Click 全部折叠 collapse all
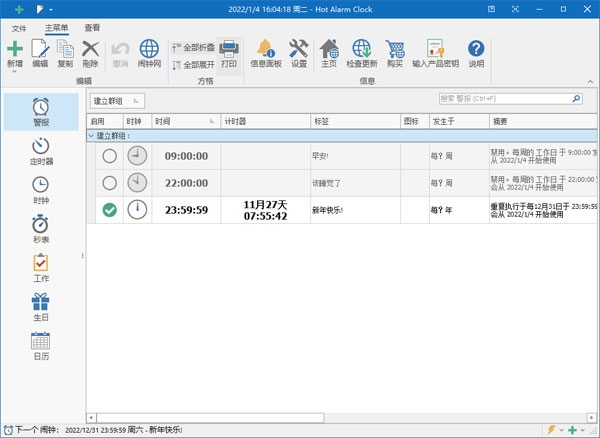 coord(193,48)
